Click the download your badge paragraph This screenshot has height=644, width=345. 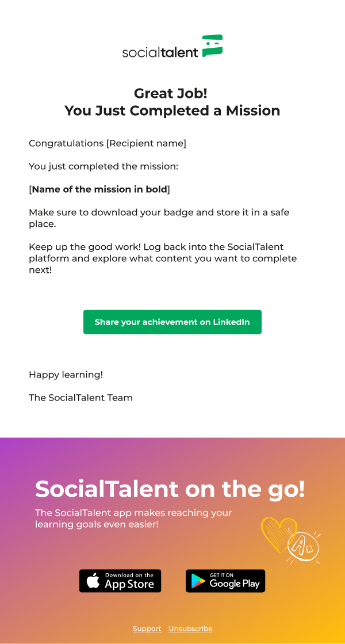tap(159, 219)
